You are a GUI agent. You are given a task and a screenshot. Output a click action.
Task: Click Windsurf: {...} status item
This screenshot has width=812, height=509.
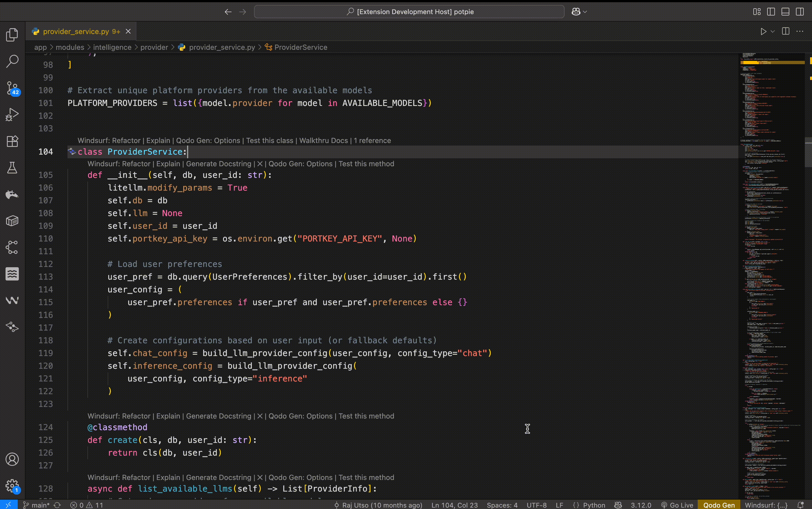point(766,505)
